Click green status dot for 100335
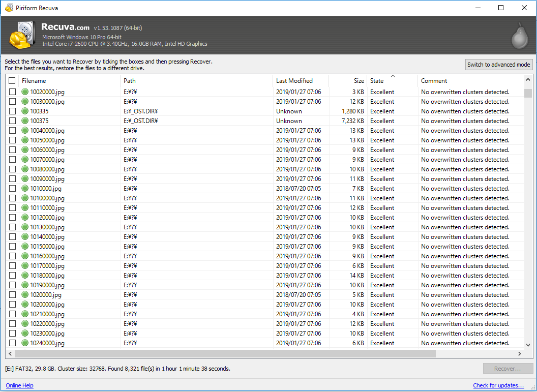 pos(25,111)
